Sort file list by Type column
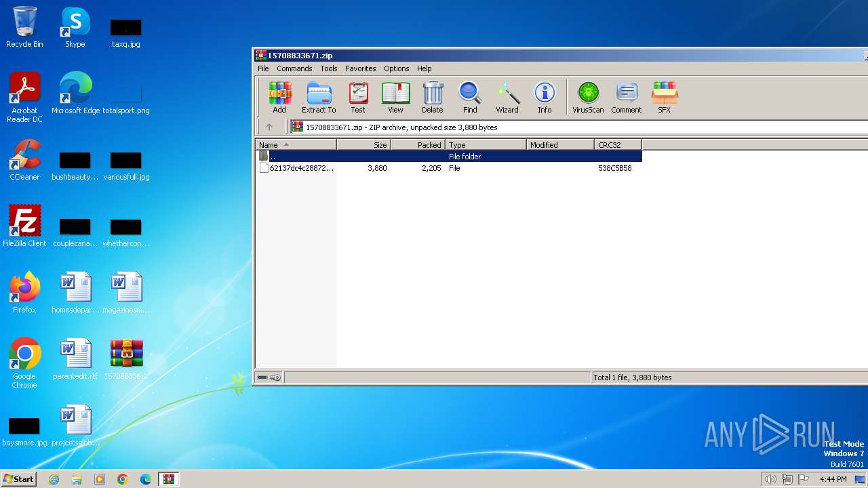 (x=486, y=144)
